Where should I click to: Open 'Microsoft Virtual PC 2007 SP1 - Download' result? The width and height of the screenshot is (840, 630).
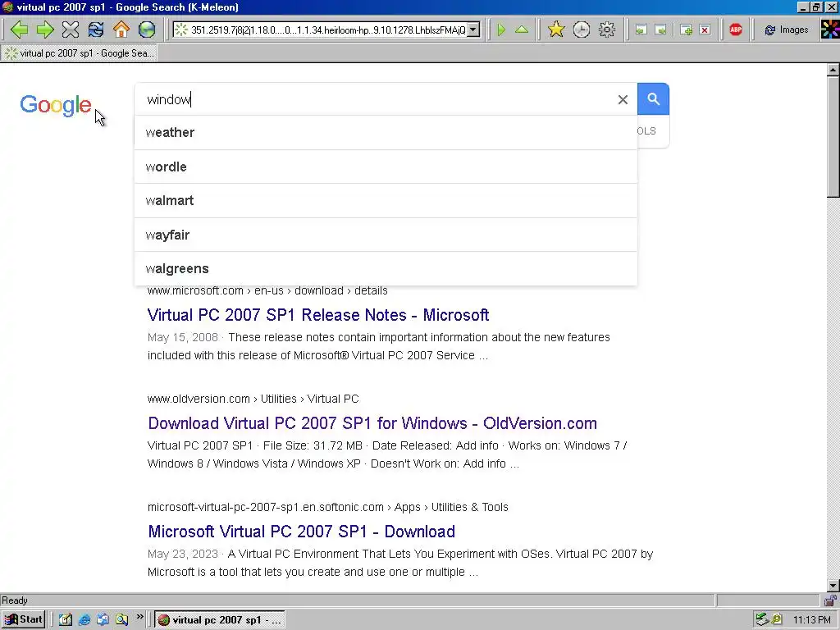[x=302, y=532]
